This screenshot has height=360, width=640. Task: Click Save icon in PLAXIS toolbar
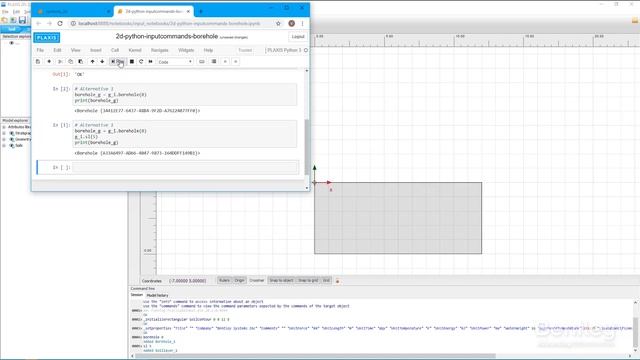click(22, 20)
